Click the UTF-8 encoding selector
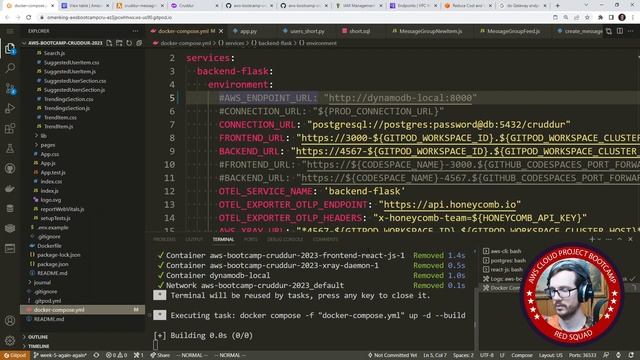The height and width of the screenshot is (360, 640). 487,355
